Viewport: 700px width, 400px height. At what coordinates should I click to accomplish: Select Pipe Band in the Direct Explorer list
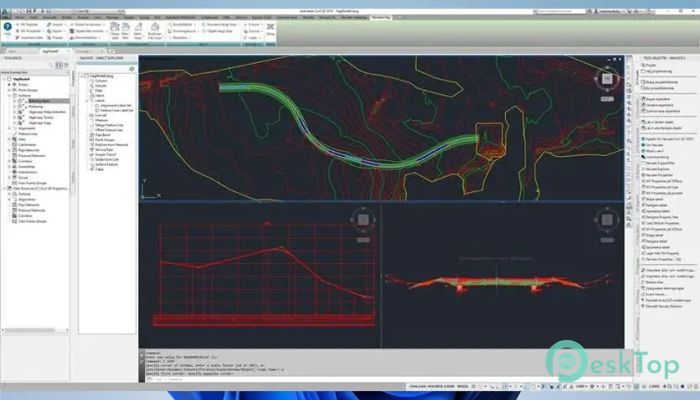pyautogui.click(x=98, y=134)
